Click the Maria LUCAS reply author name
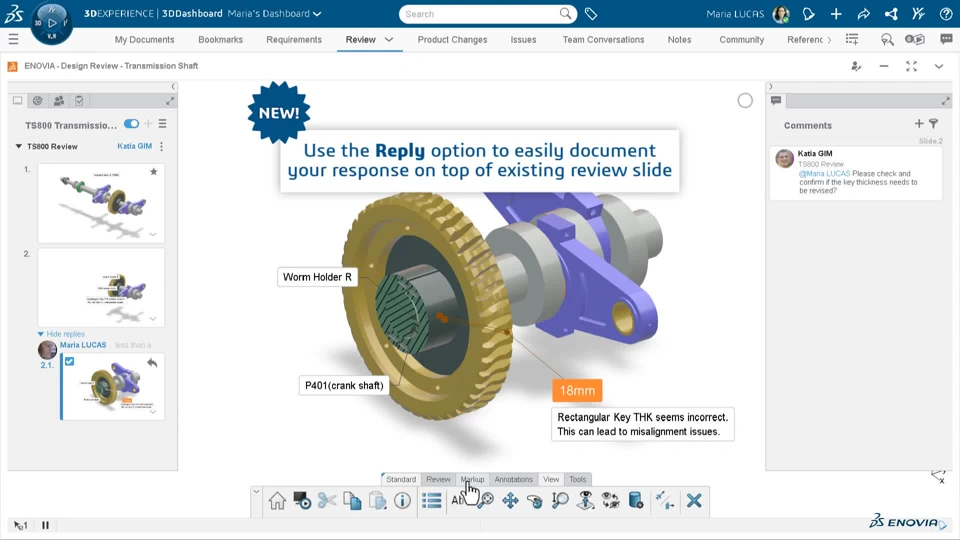This screenshot has height=540, width=960. tap(83, 345)
